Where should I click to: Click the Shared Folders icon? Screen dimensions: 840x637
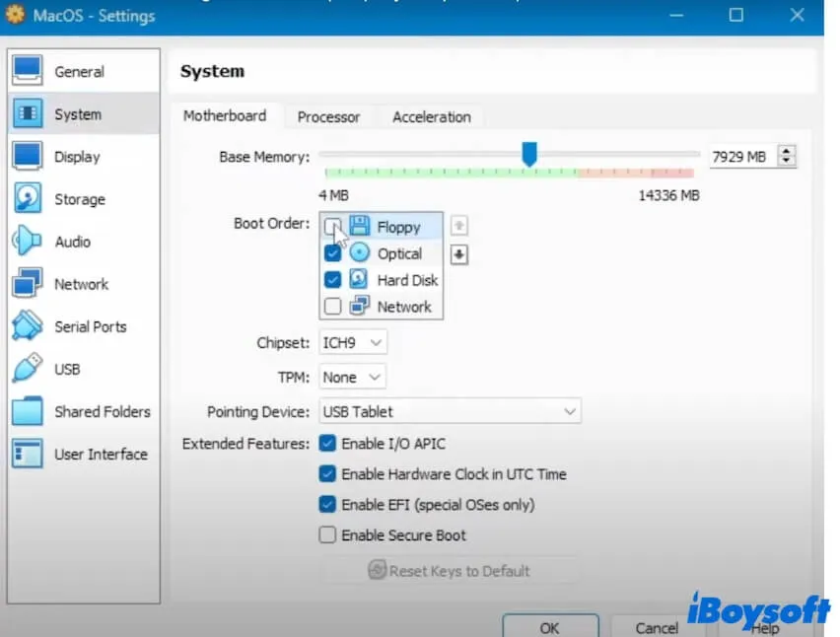click(x=27, y=411)
